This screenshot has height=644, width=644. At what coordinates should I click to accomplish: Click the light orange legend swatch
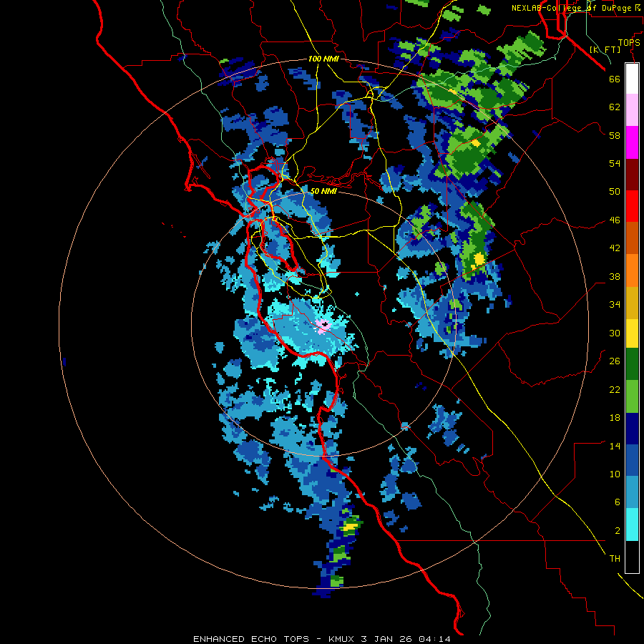632,270
